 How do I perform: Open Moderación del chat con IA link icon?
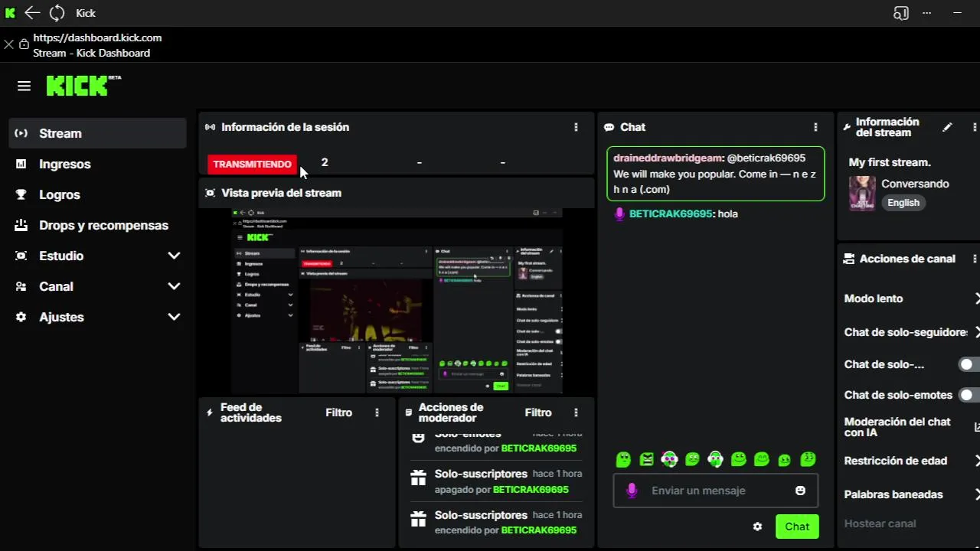coord(977,427)
